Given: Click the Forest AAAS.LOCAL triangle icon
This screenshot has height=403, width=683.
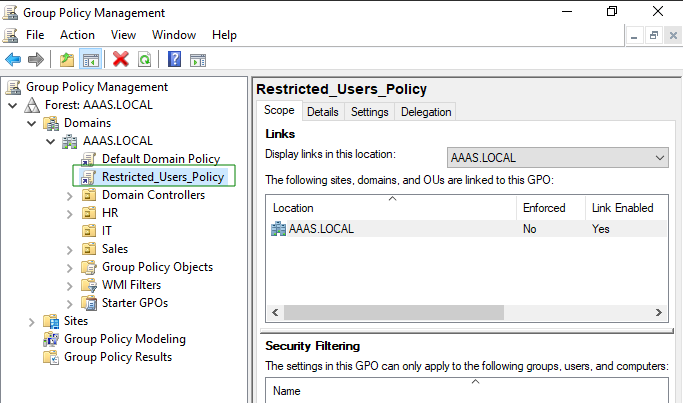Looking at the screenshot, I should [32, 105].
